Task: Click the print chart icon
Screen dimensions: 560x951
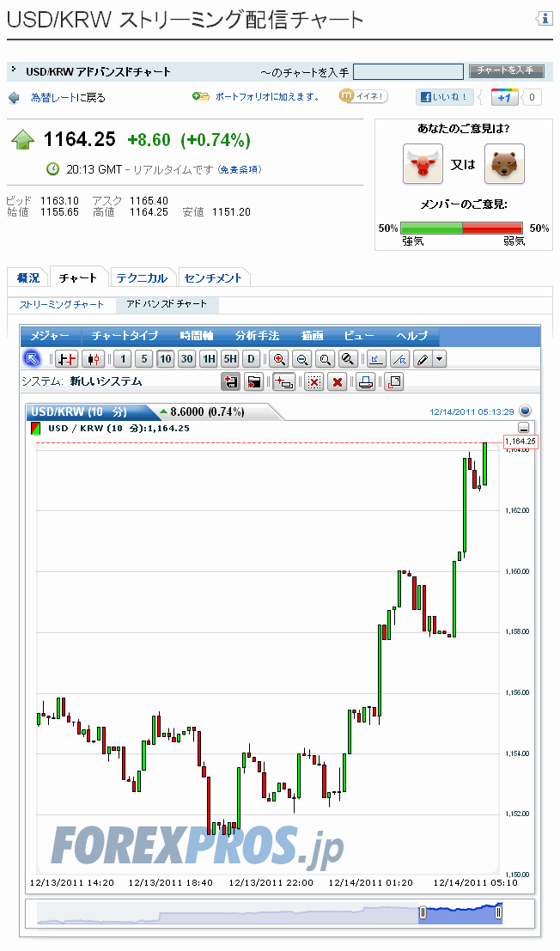Action: 365,382
